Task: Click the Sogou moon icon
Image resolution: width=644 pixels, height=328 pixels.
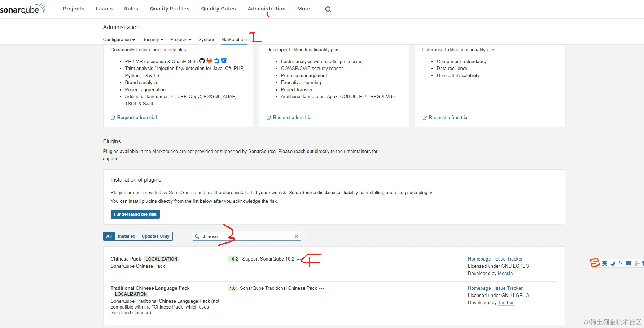Action: (613, 263)
